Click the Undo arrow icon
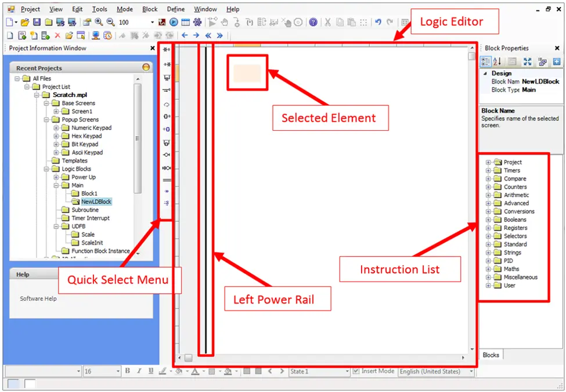 pos(378,23)
